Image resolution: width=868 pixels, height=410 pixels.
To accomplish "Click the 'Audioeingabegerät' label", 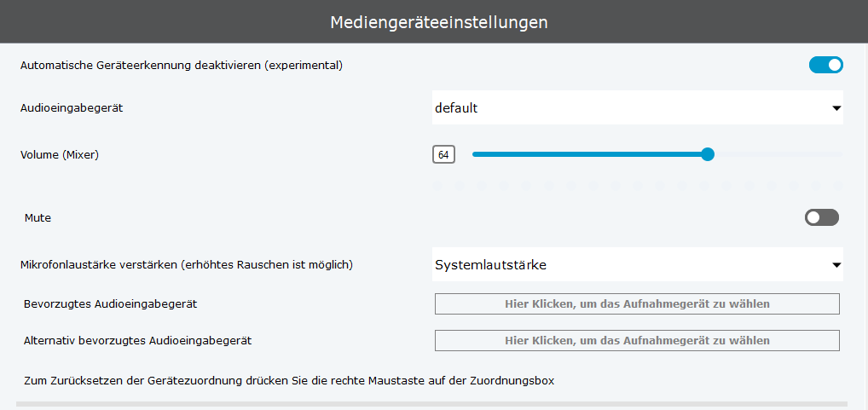I will pos(78,108).
